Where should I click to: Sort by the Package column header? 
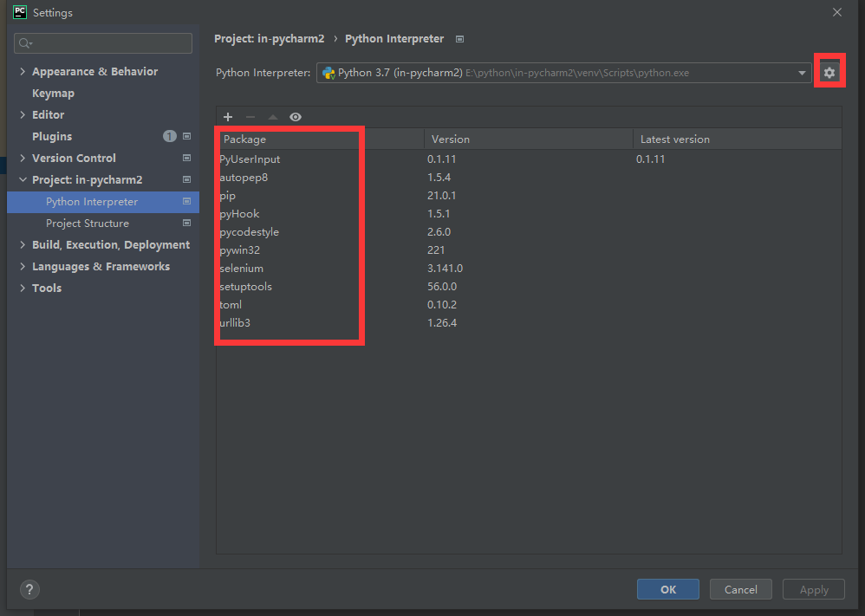tap(320, 139)
